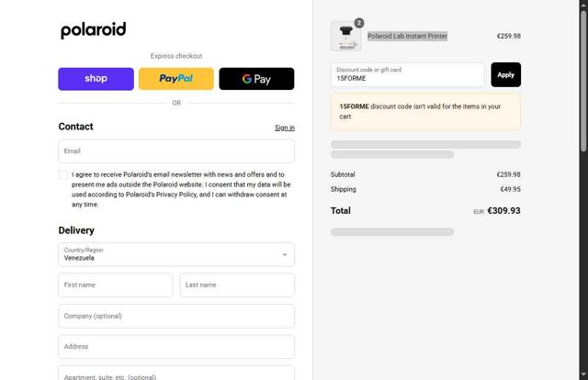The image size is (588, 380).
Task: Click the page vertical scrollbar
Action: pyautogui.click(x=583, y=73)
